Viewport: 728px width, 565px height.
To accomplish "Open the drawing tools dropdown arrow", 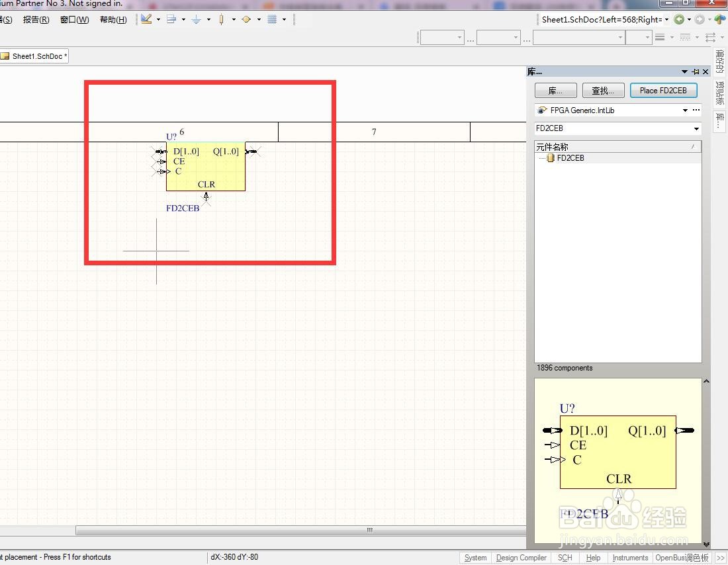I will point(159,19).
